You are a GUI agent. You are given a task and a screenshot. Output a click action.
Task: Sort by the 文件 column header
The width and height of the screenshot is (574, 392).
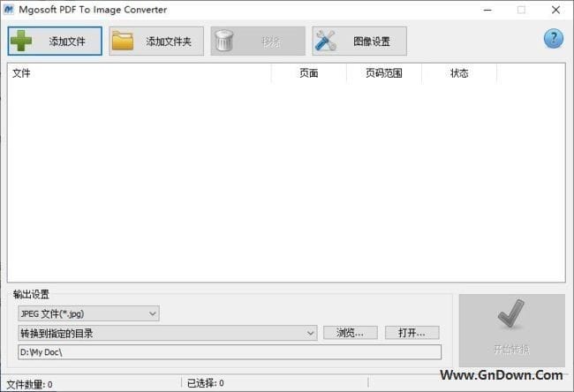point(140,73)
